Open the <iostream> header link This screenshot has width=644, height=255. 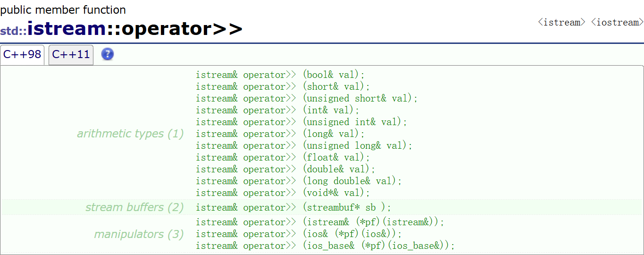click(x=617, y=22)
